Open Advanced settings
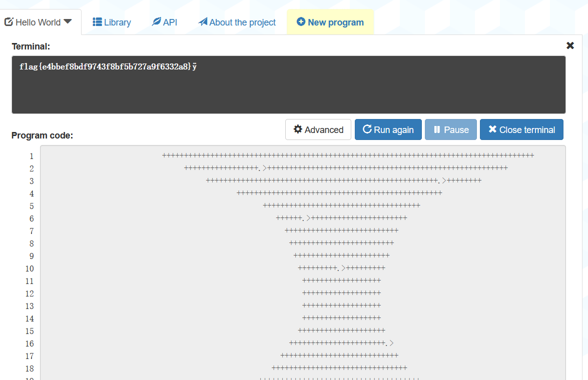Viewport: 588px width, 380px height. [x=318, y=129]
